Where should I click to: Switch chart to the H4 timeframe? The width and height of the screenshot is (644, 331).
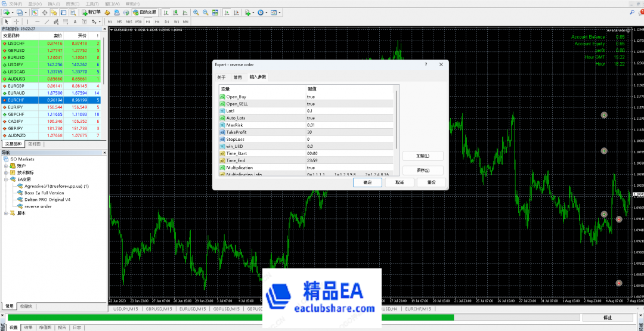[157, 21]
